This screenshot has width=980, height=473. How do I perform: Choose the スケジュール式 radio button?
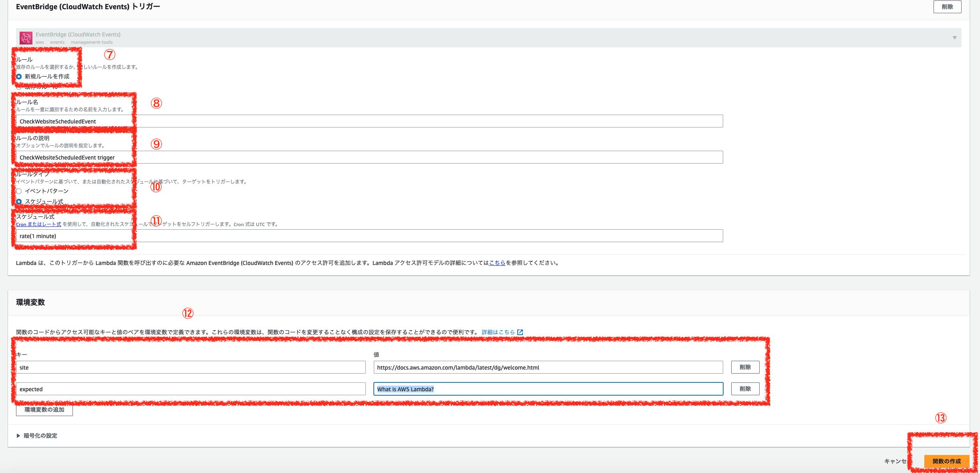[19, 202]
